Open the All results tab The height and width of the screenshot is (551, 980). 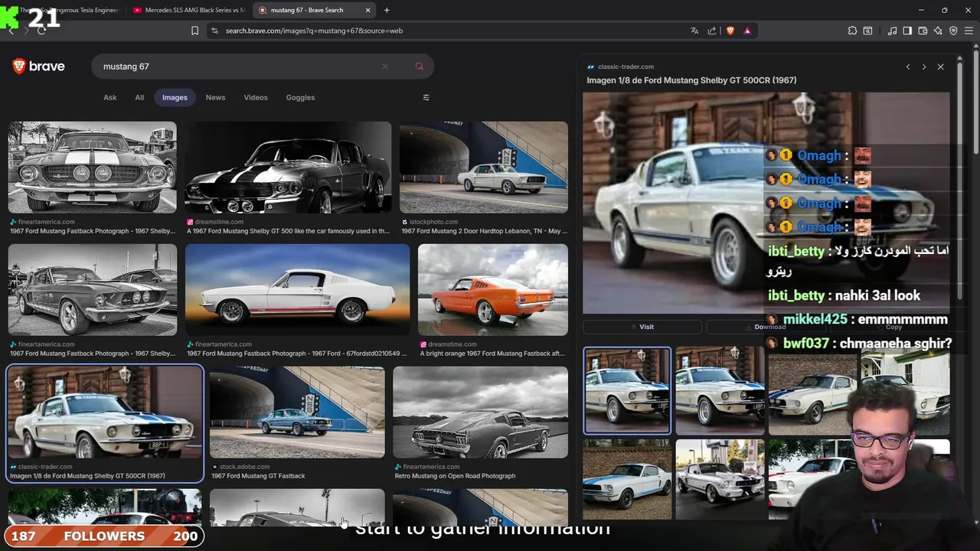click(139, 97)
